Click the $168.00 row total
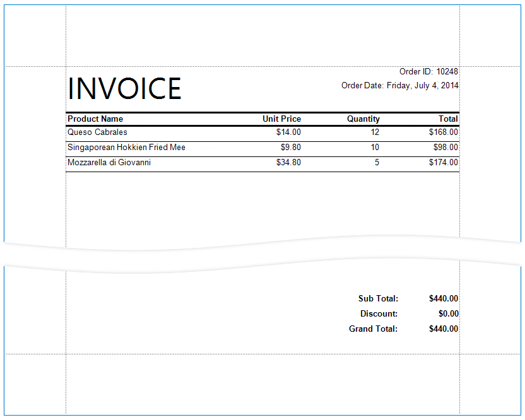This screenshot has width=525, height=420. pyautogui.click(x=443, y=132)
